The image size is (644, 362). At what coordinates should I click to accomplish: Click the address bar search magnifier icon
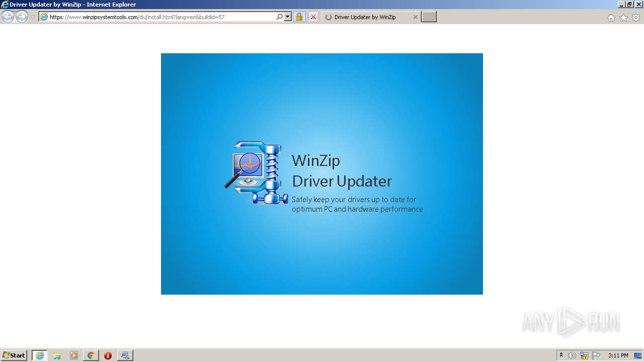tap(280, 17)
